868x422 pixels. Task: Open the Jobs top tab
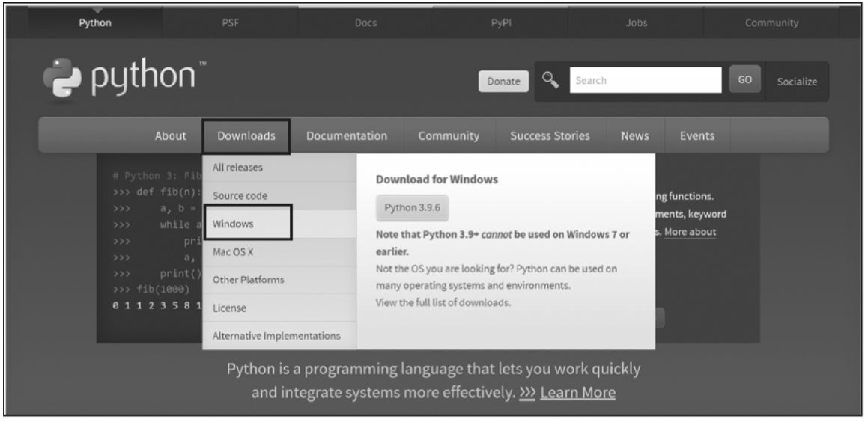(636, 23)
